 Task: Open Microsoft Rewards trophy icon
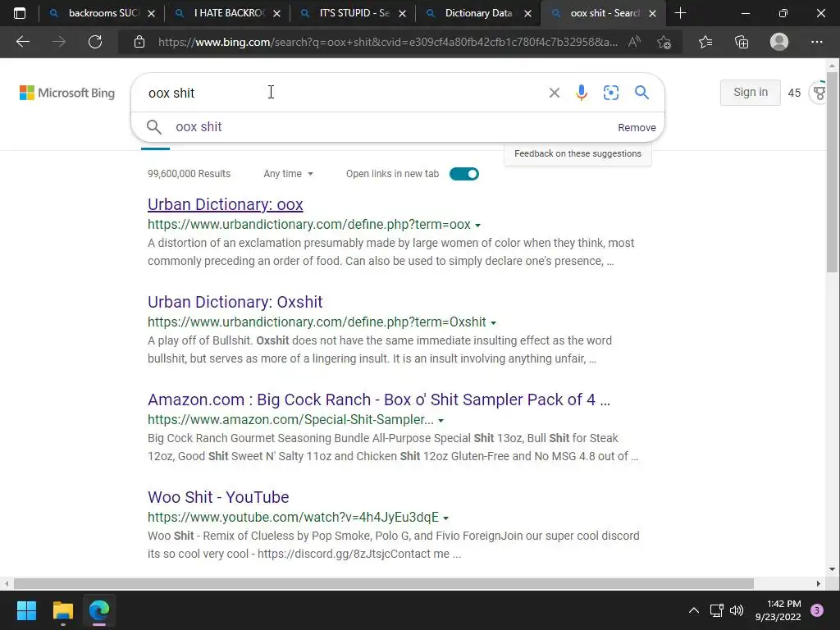pos(819,93)
